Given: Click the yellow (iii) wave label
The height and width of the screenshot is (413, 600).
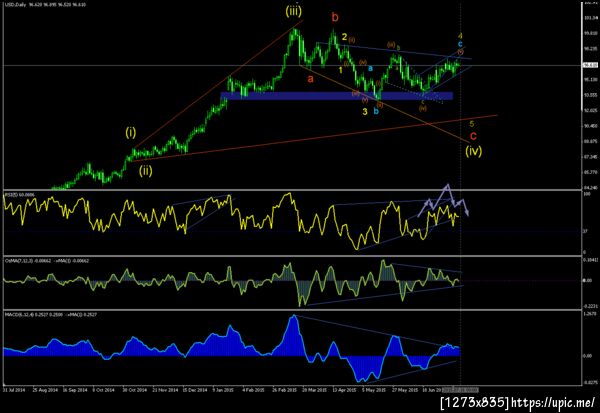Looking at the screenshot, I should [293, 11].
